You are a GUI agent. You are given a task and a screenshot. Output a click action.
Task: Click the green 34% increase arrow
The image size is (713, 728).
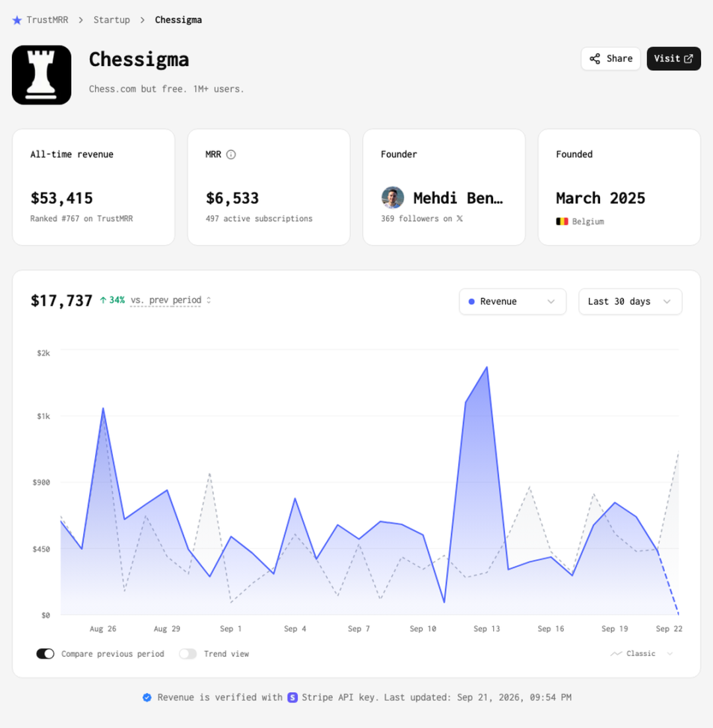click(x=103, y=300)
